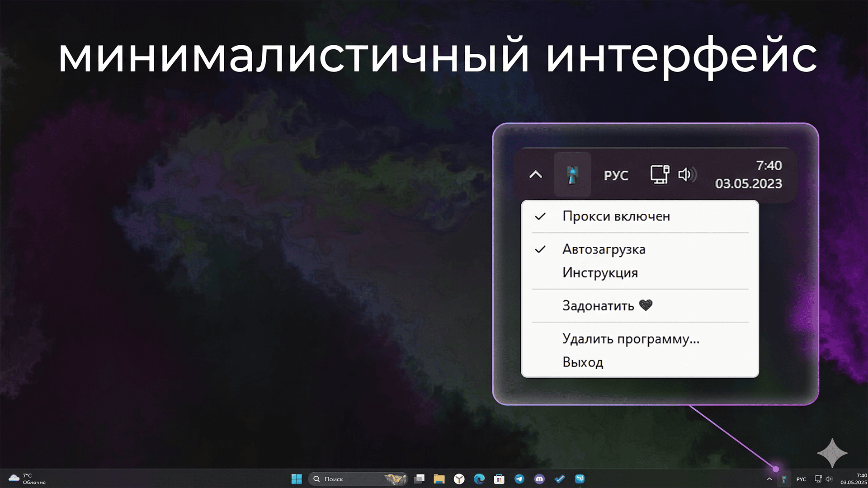Open the weather widget showing 7°C

(x=27, y=479)
